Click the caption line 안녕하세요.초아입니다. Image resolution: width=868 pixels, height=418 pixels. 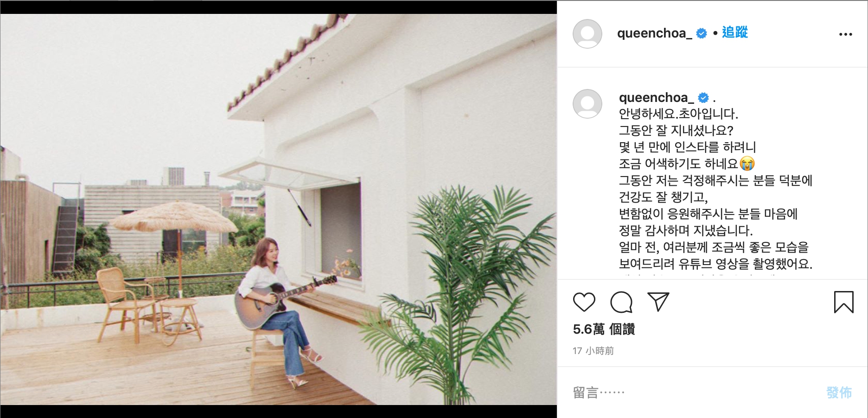click(x=678, y=114)
